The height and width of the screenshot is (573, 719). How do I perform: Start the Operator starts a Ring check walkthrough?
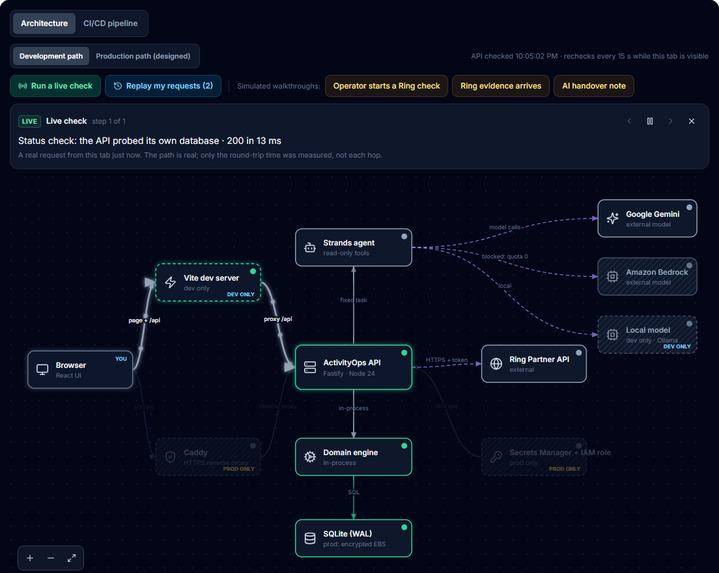[x=386, y=86]
